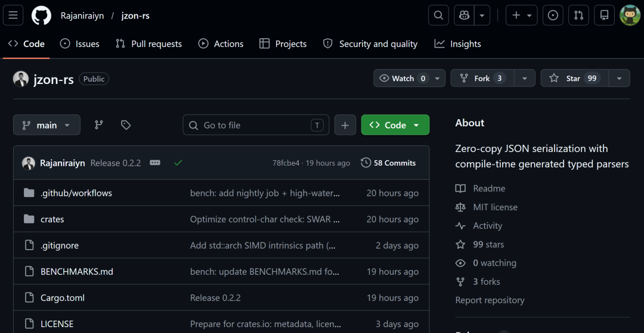The image size is (644, 333).
Task: Open the crates folder
Action: click(x=52, y=219)
